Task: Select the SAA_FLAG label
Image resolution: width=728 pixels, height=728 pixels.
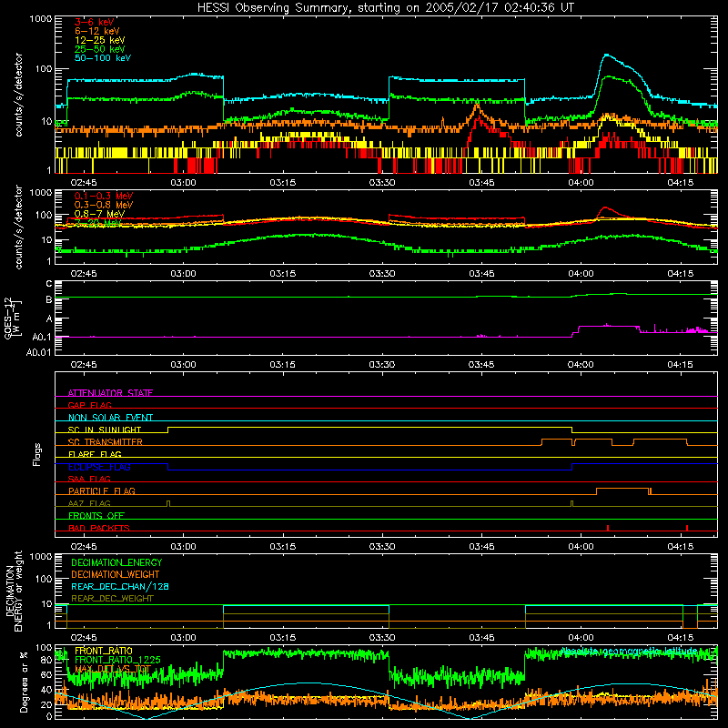Action: (x=89, y=479)
